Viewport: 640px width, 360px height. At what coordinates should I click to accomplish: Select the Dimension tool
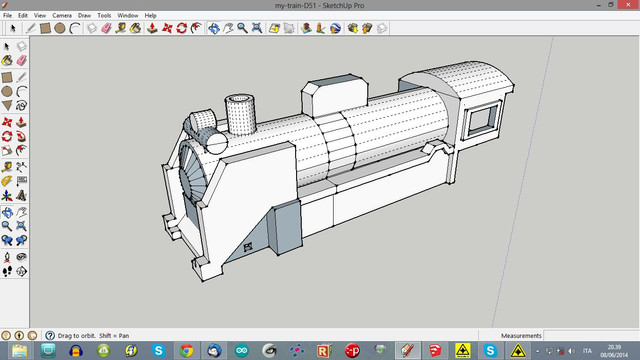(22, 167)
